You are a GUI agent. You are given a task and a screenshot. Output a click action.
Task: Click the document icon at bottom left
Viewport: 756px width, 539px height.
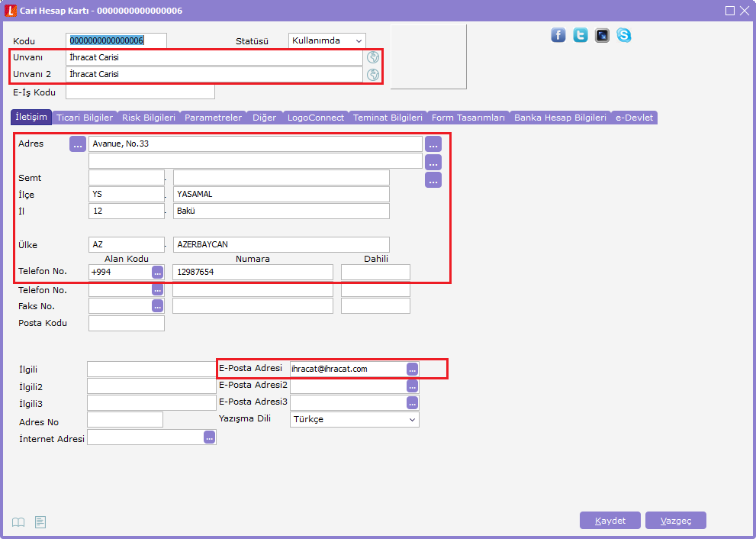point(40,522)
